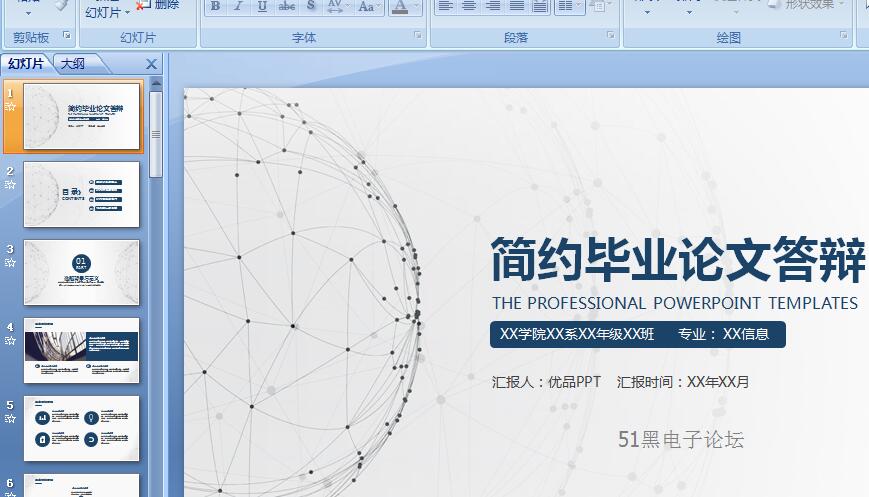Distribute text evenly

point(540,7)
